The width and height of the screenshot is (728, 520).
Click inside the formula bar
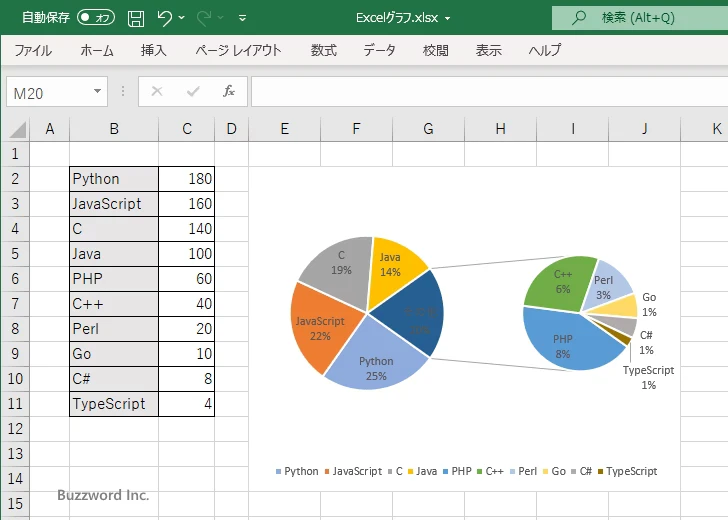489,92
